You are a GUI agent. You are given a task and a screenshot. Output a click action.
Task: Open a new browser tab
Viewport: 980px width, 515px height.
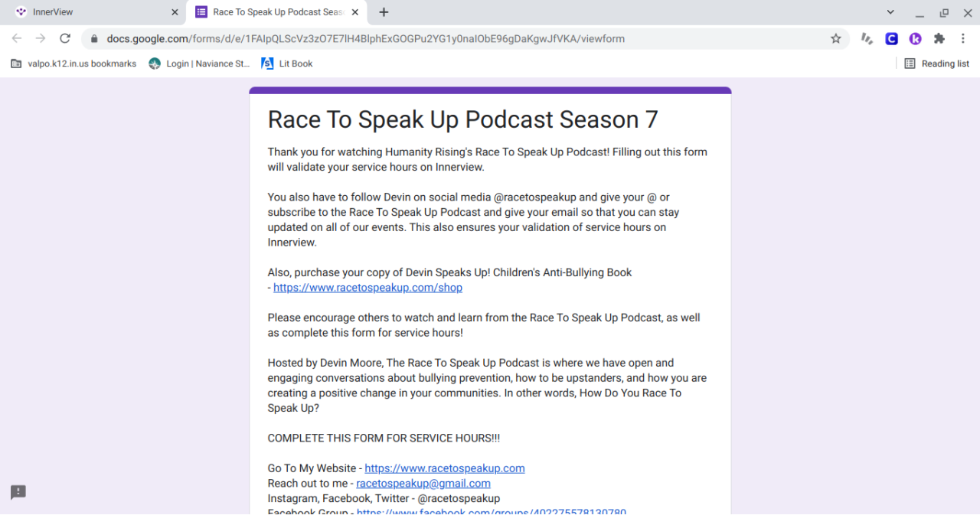click(x=384, y=12)
